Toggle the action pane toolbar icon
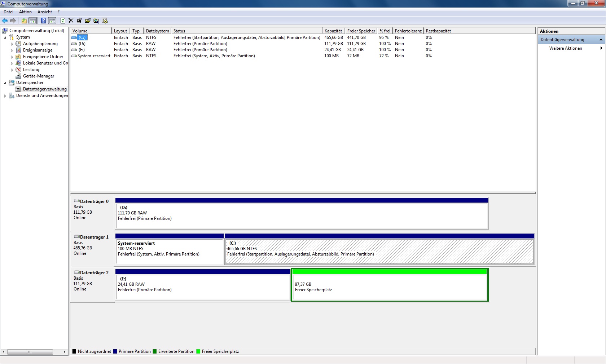Viewport: 606px width, 364px height. pos(52,21)
